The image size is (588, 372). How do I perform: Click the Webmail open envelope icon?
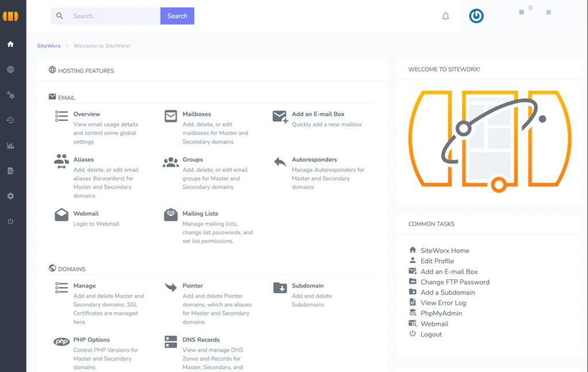(x=61, y=214)
